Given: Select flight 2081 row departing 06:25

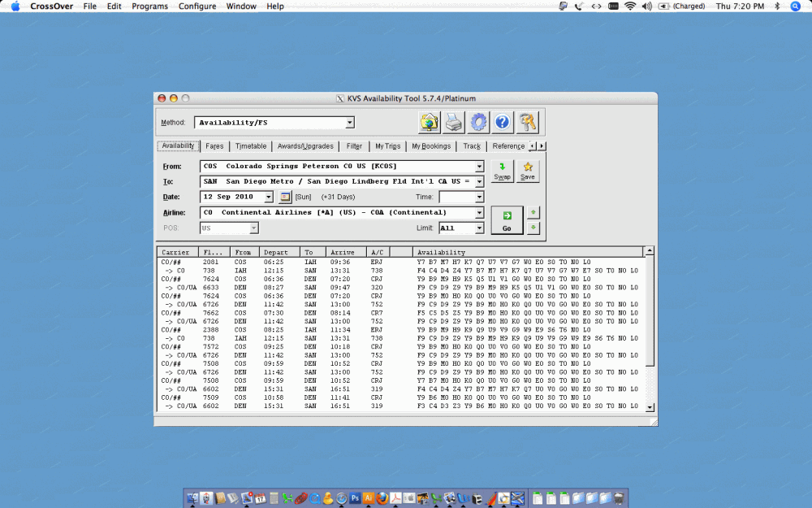Looking at the screenshot, I should [401, 263].
